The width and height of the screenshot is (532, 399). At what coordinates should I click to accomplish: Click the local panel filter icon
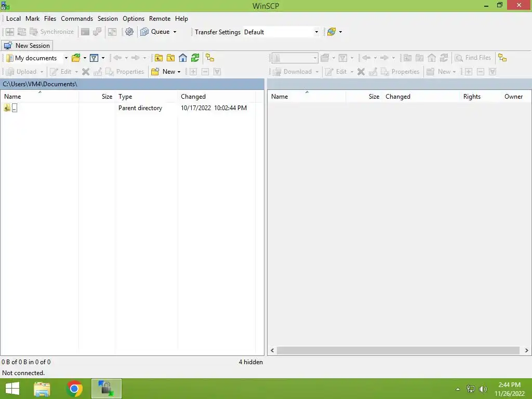[94, 58]
